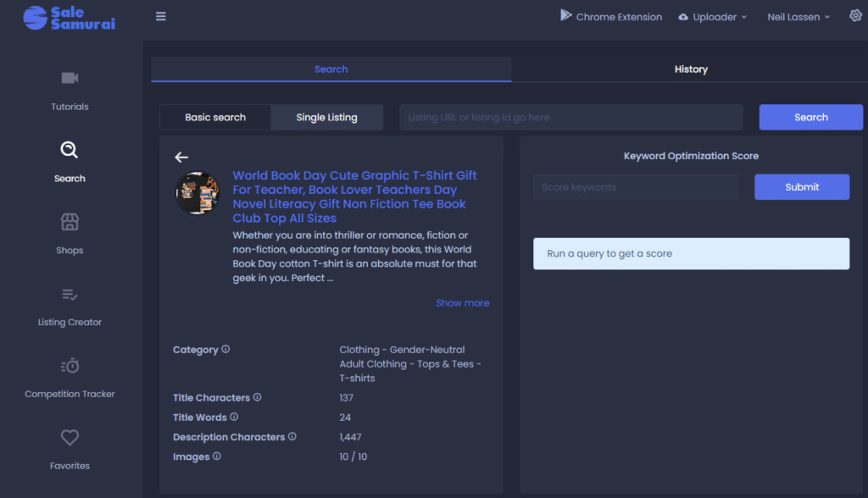Open the Competition Tracker stopwatch icon

pos(70,366)
